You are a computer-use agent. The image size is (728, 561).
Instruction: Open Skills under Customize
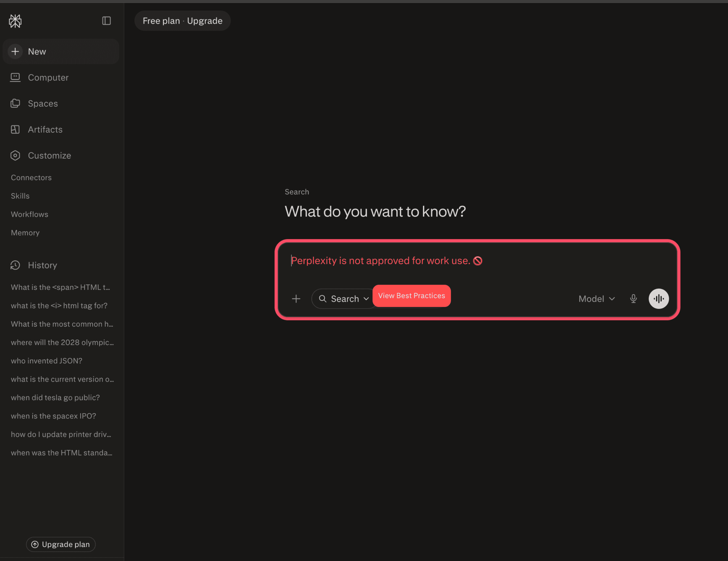click(20, 196)
